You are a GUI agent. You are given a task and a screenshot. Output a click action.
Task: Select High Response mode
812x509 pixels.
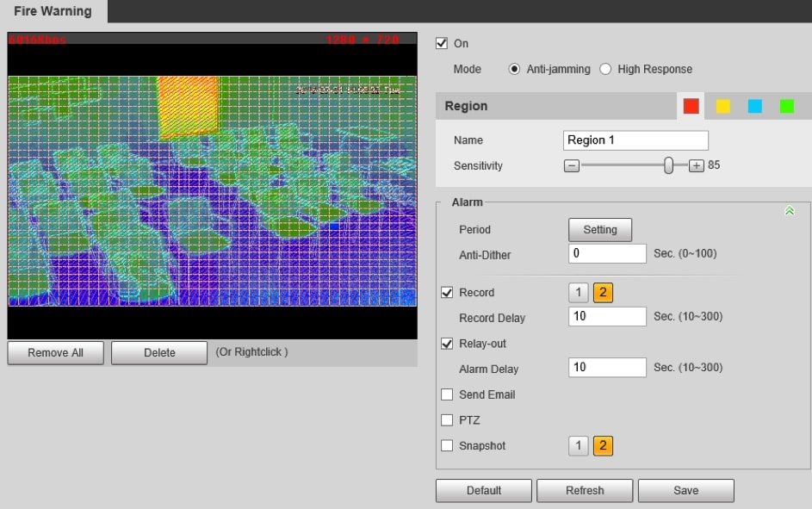pyautogui.click(x=605, y=69)
